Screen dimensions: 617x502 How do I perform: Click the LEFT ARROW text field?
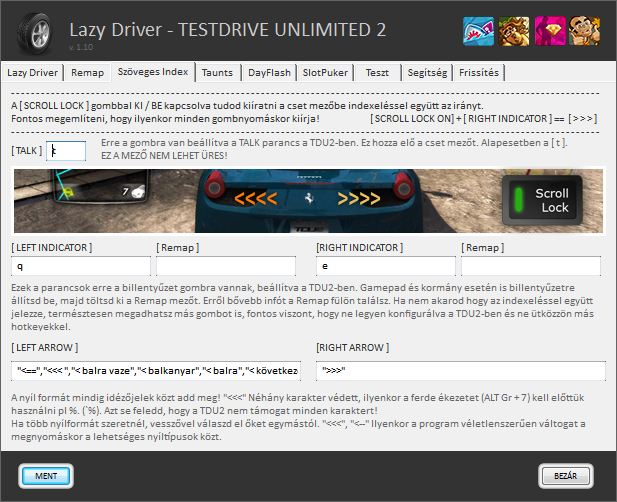tap(156, 371)
